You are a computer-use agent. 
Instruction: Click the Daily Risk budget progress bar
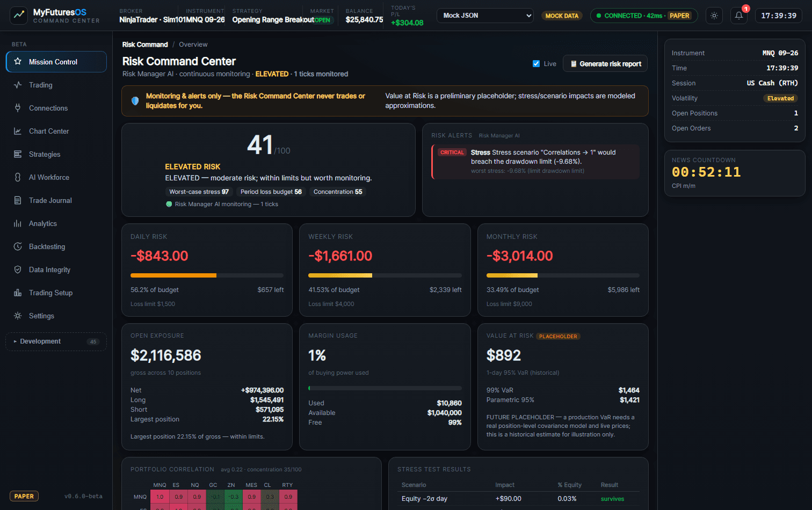(x=207, y=275)
